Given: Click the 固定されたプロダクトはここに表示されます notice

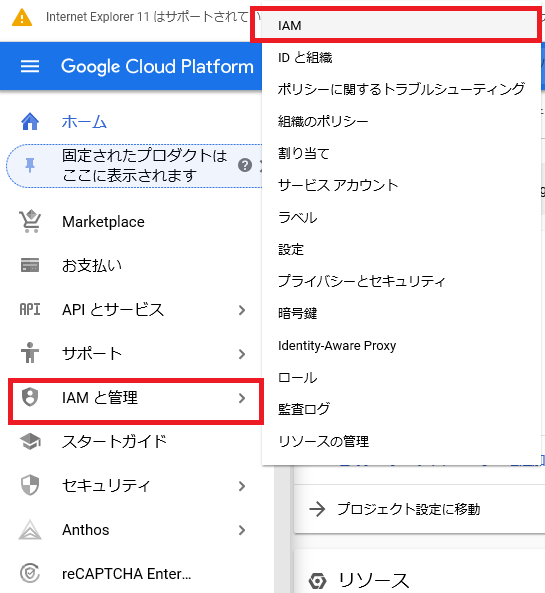Looking at the screenshot, I should (x=145, y=166).
